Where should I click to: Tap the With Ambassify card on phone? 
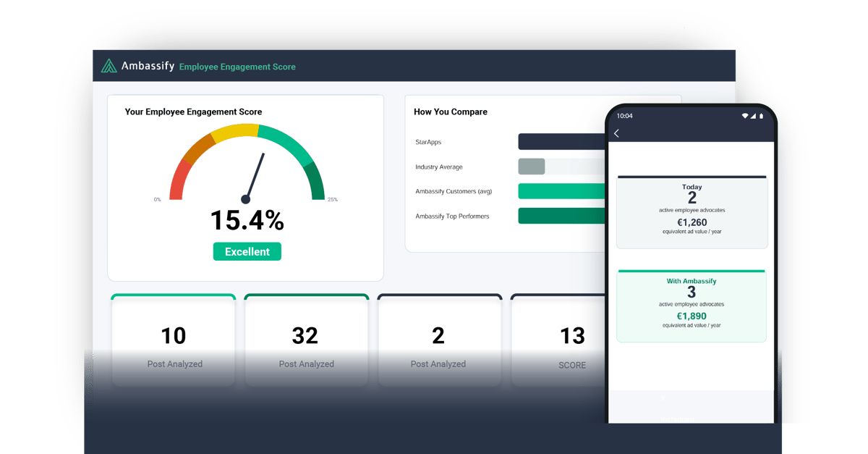click(x=692, y=306)
